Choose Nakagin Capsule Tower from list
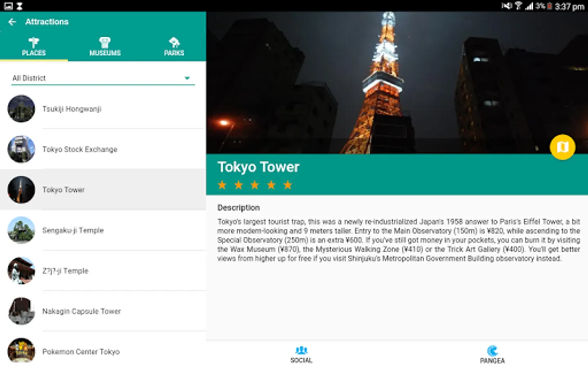 (82, 312)
